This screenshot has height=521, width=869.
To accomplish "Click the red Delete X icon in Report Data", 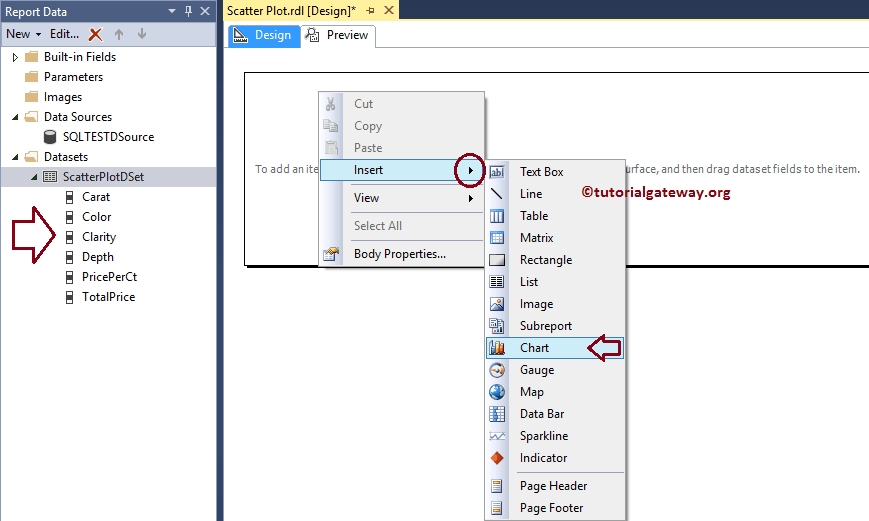I will [x=95, y=34].
